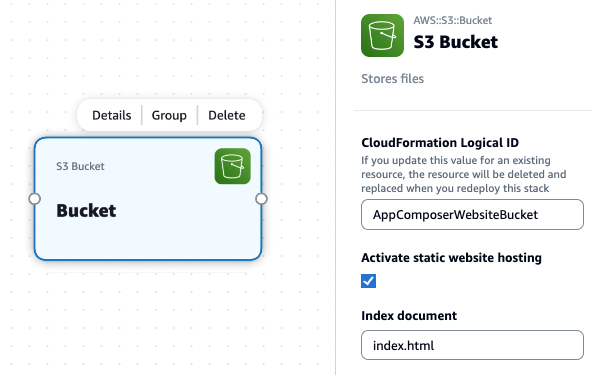Click the Stores files description text

tap(392, 79)
